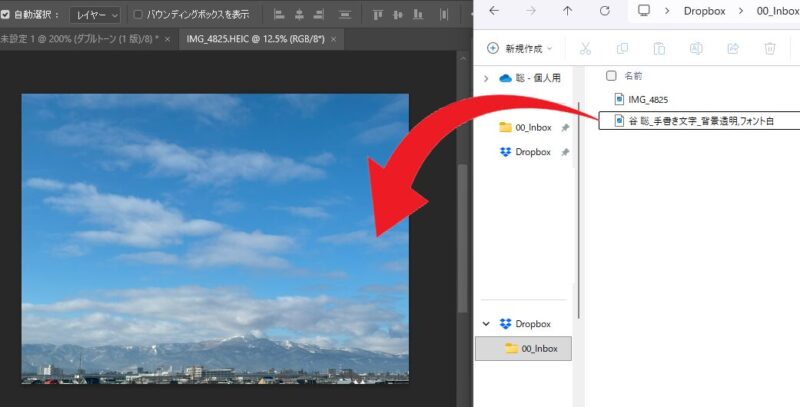Tick the select-all checkbox beside 名前
Screen dimensions: 800x407
tap(611, 75)
